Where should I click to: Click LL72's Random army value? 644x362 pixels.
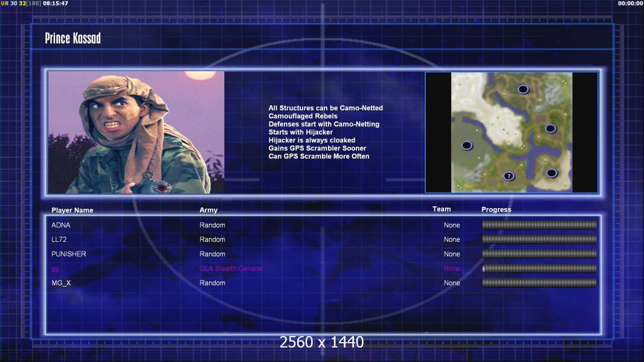(212, 240)
